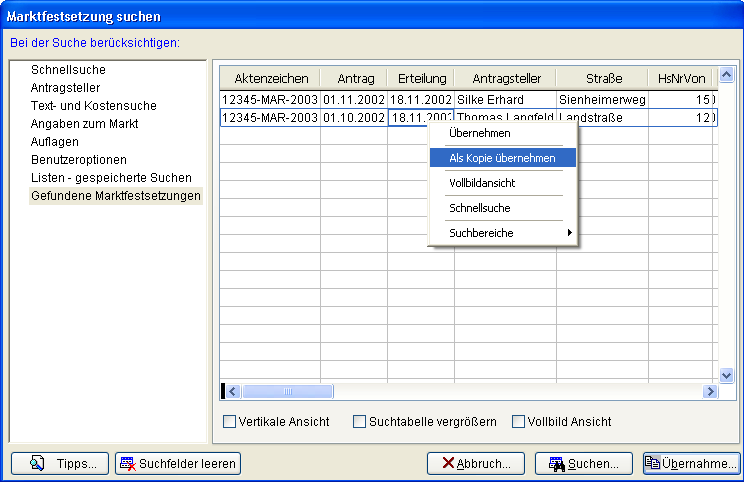Click the Tipps button magnifier icon
Image resolution: width=744 pixels, height=482 pixels.
(38, 463)
